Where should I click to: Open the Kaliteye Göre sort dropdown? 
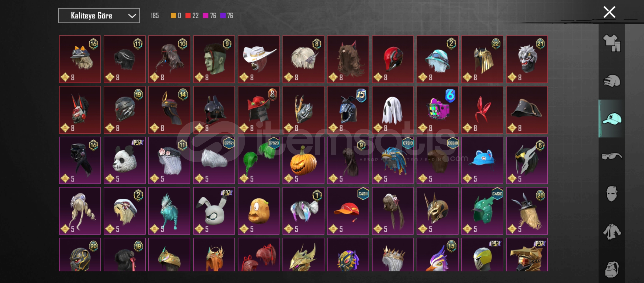99,16
